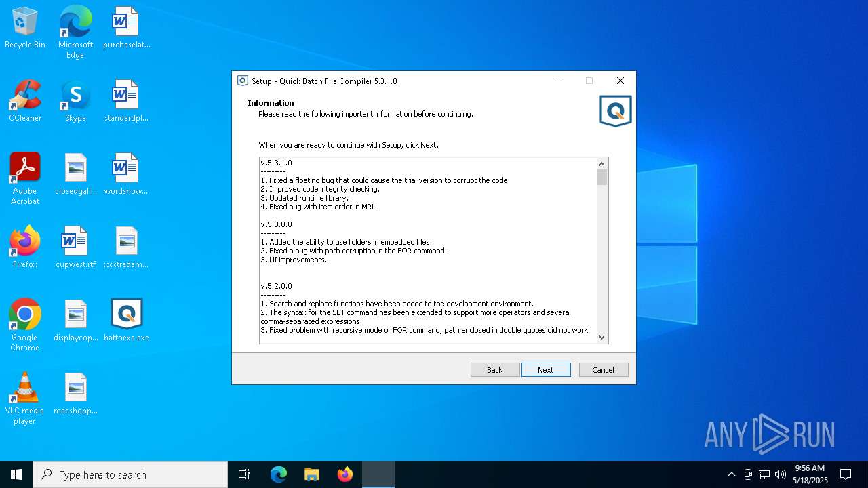Click the 'Updated runtime library.' line

(304, 198)
